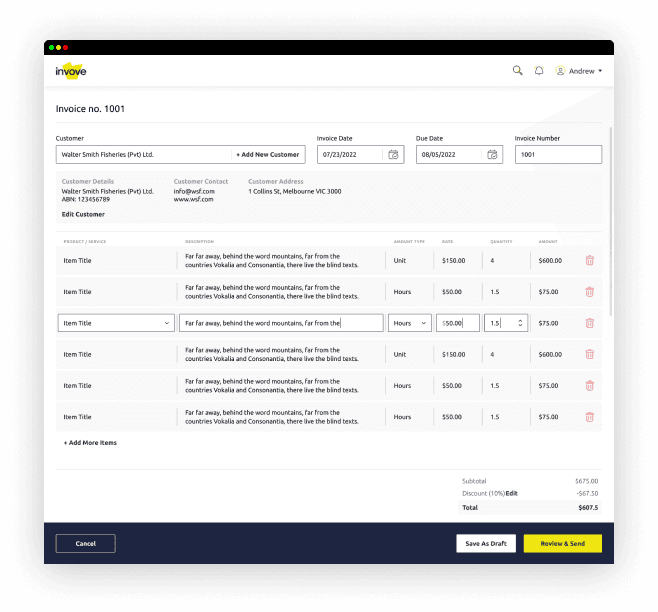
Task: Click + Add More Items
Action: (90, 442)
